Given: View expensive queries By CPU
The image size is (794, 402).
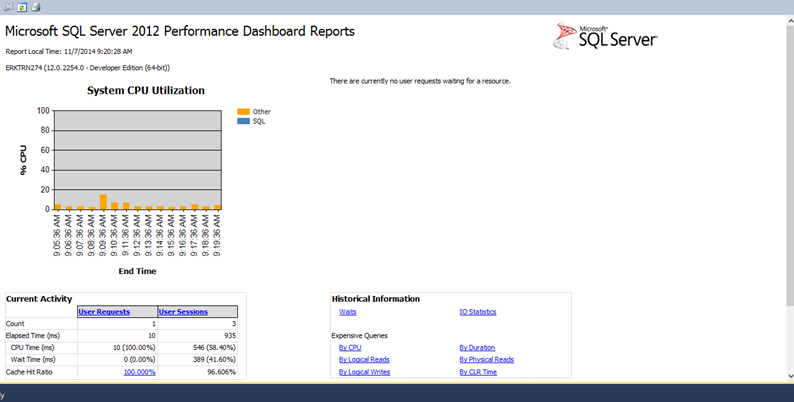Looking at the screenshot, I should (350, 348).
